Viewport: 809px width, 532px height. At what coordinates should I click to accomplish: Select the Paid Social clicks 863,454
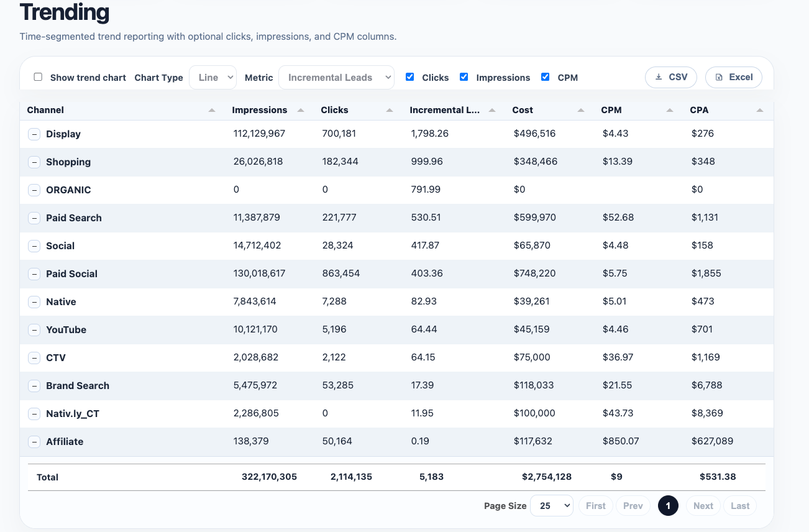pos(341,273)
